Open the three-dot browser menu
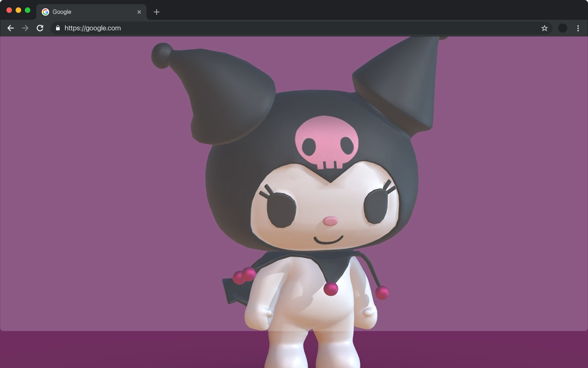 click(578, 28)
